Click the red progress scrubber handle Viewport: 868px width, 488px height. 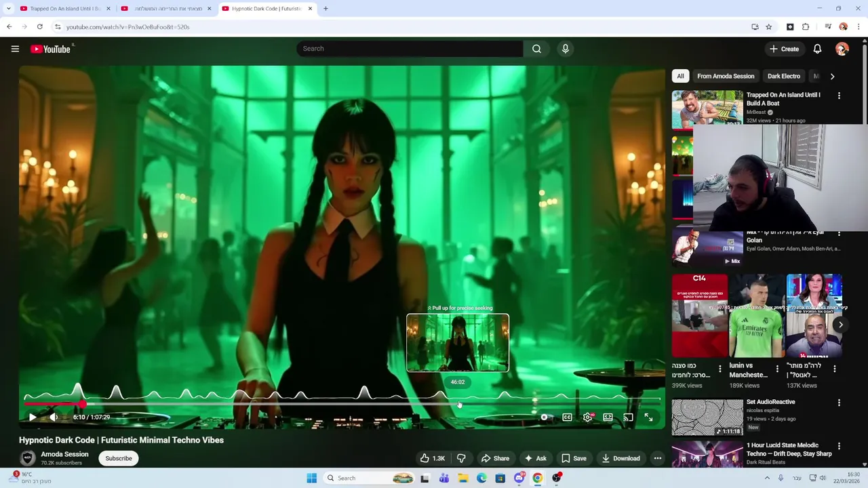82,404
